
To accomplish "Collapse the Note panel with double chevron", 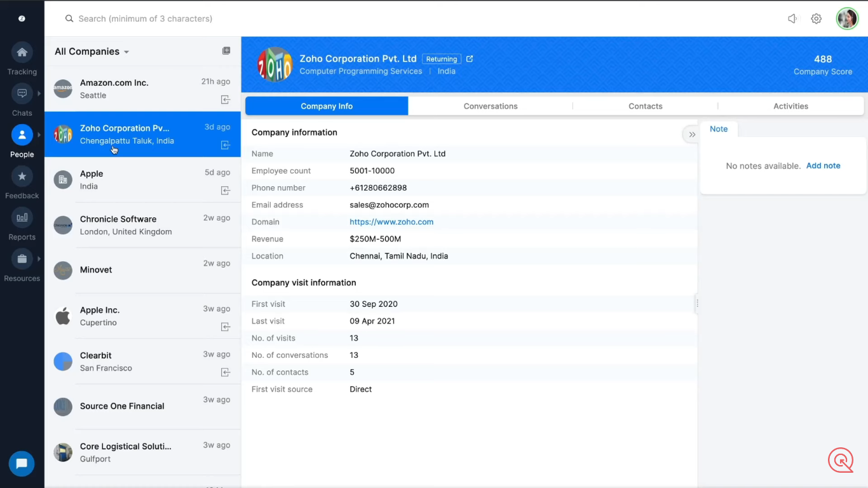I will [692, 135].
